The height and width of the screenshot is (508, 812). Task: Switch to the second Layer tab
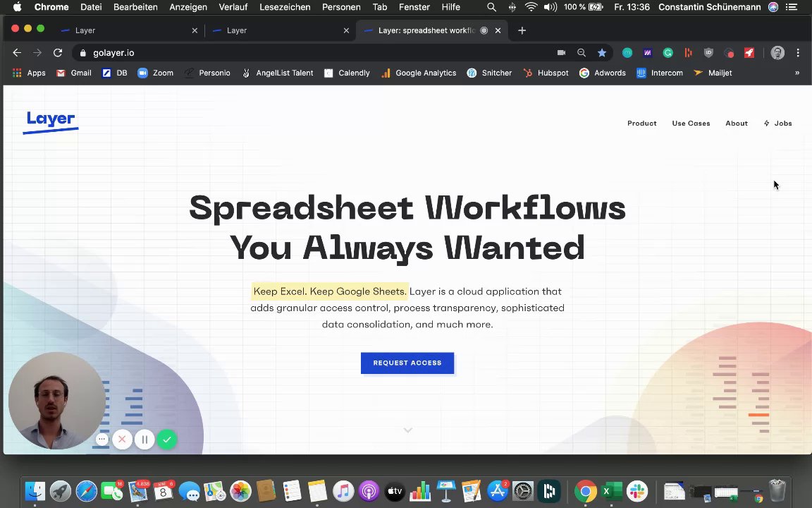tap(280, 30)
